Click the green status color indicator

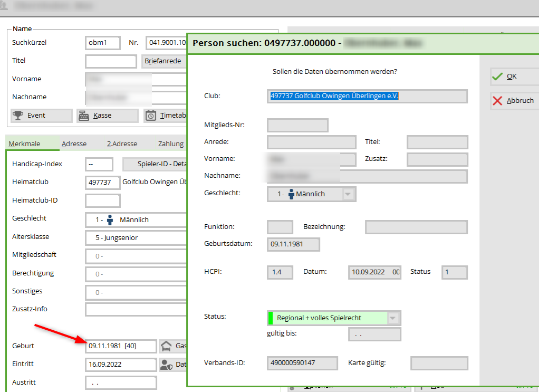pyautogui.click(x=271, y=318)
